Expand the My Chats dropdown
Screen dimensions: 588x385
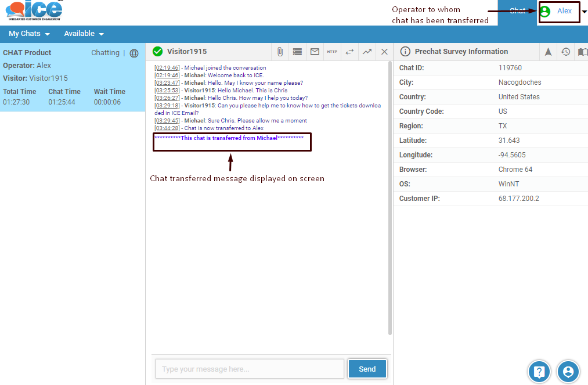click(x=29, y=34)
